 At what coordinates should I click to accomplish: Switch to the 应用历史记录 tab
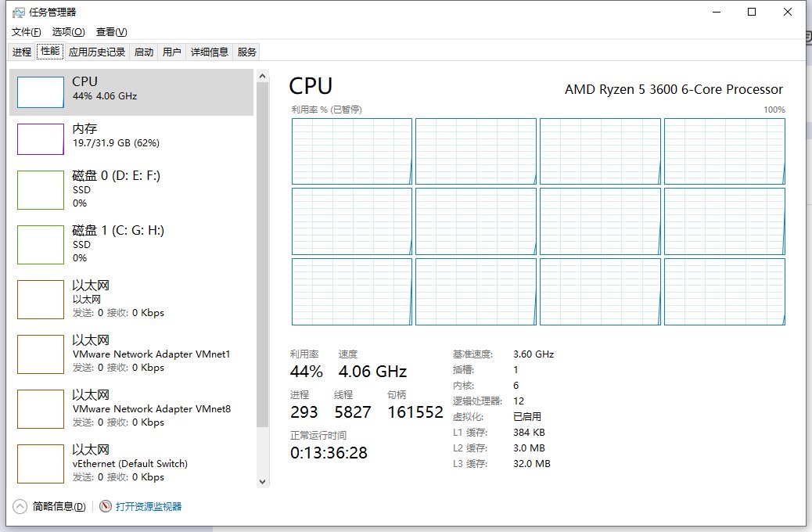coord(97,52)
